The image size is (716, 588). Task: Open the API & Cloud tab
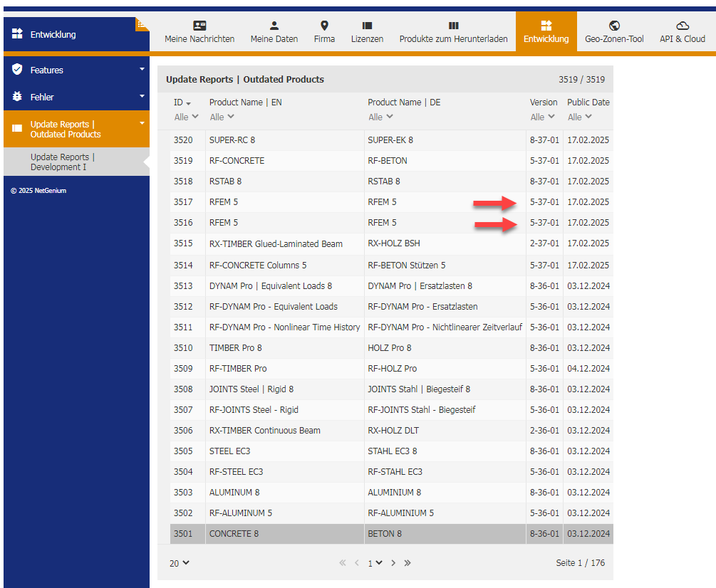point(683,31)
